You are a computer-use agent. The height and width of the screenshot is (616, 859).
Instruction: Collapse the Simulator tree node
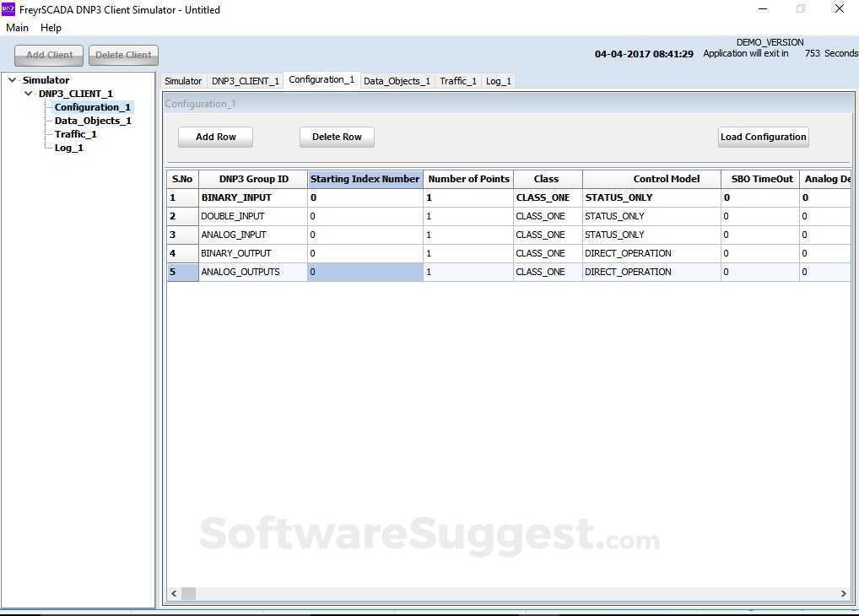point(11,79)
